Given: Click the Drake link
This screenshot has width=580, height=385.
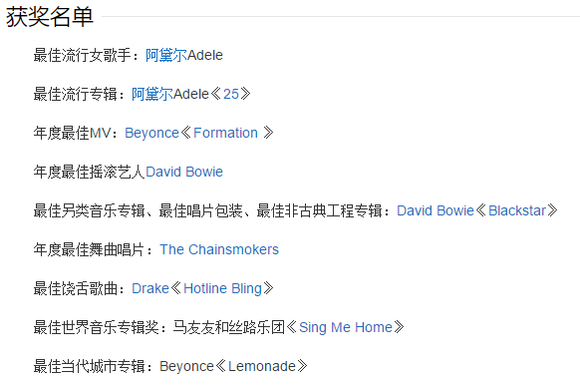Looking at the screenshot, I should click(x=151, y=288).
